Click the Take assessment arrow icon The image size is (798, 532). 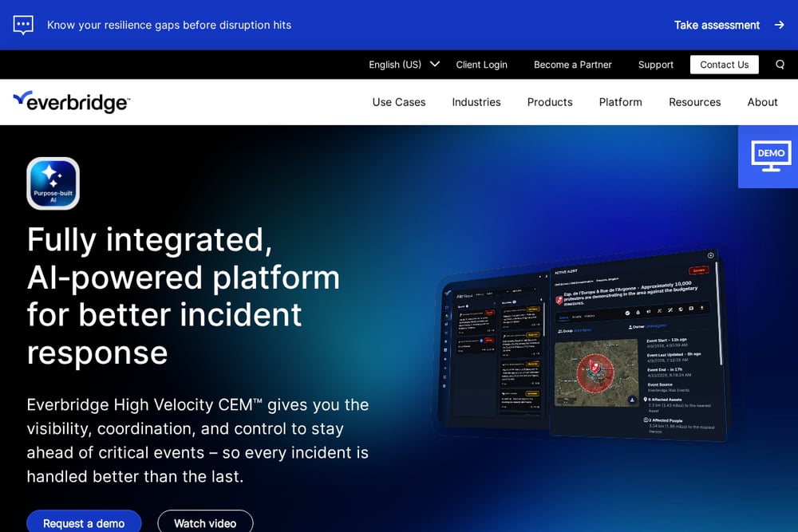point(779,25)
